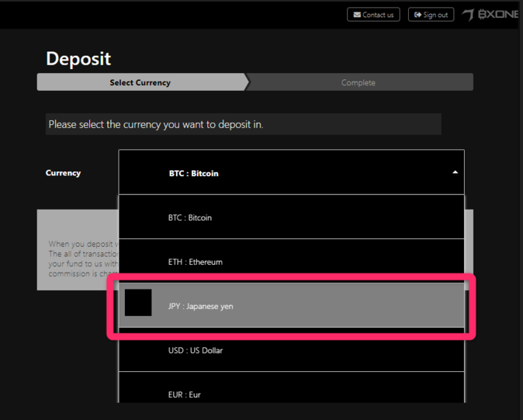
Task: Click the sign-out arrow icon
Action: pyautogui.click(x=417, y=15)
